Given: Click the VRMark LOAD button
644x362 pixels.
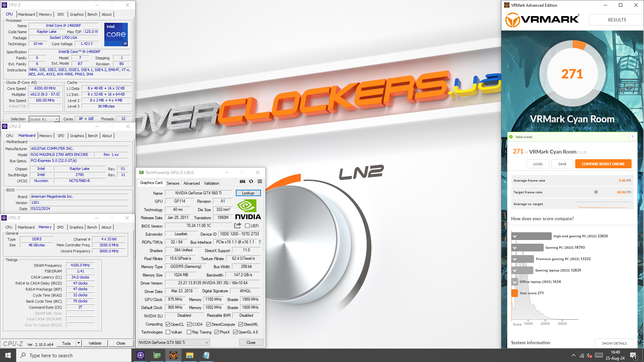Looking at the screenshot, I should click(538, 164).
